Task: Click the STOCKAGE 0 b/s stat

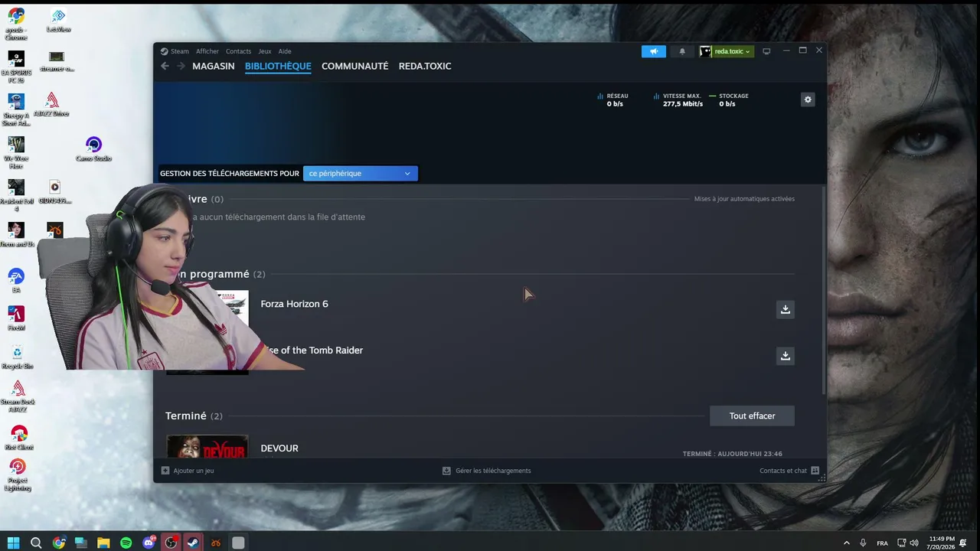Action: [729, 100]
